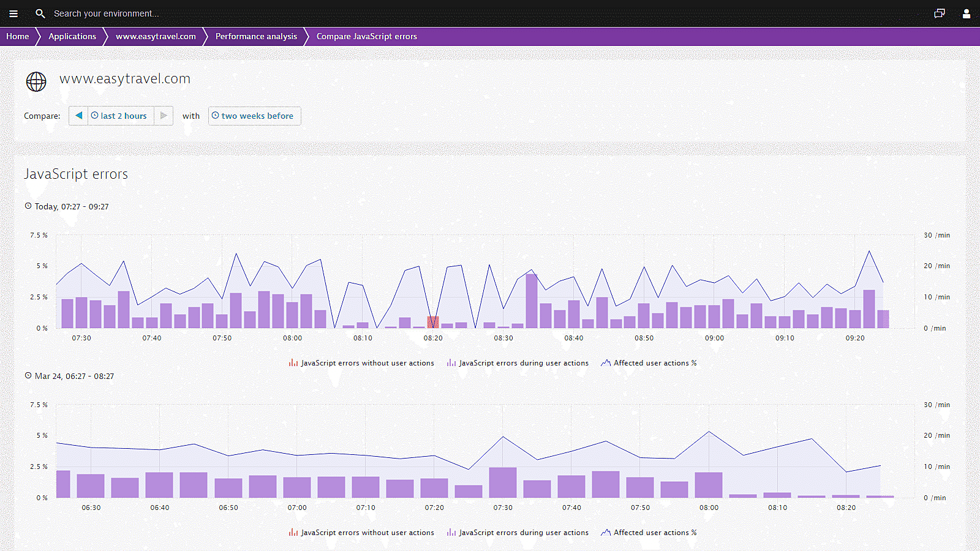Click the tall bar near 08:34 in top chart

click(x=532, y=301)
